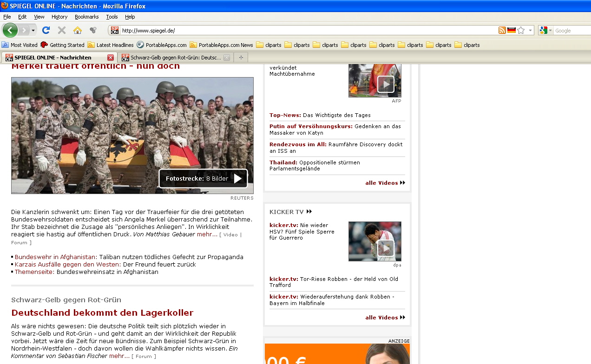
Task: Open the back/forward history dropdown arrow
Action: tap(33, 31)
